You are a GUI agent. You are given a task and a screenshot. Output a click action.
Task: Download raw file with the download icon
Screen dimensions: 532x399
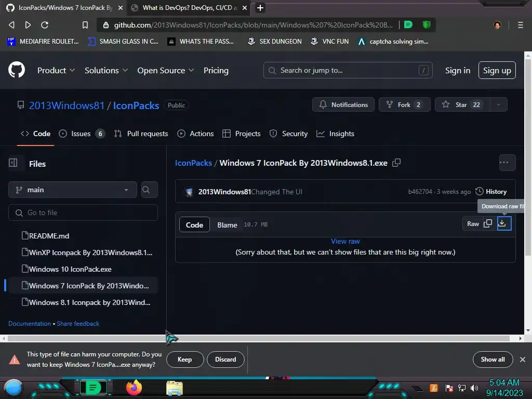[504, 223]
